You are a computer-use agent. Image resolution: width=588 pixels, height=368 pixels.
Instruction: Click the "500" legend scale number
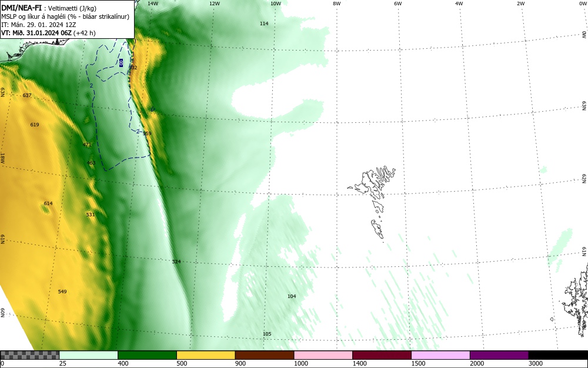tap(182, 363)
